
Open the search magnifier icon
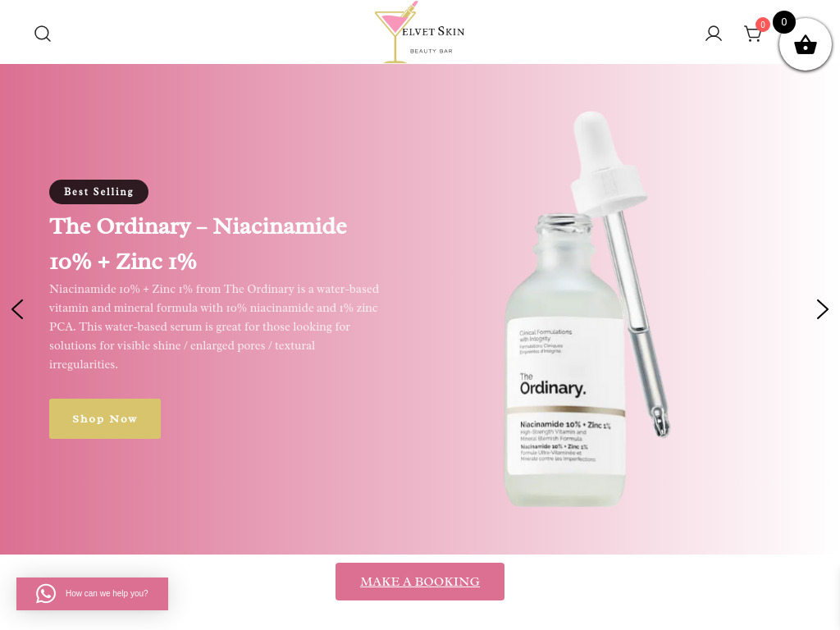tap(43, 34)
